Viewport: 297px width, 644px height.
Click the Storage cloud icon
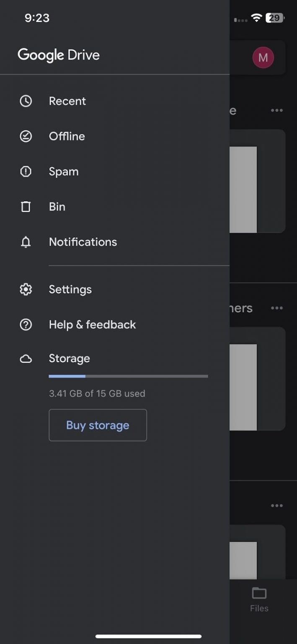26,358
